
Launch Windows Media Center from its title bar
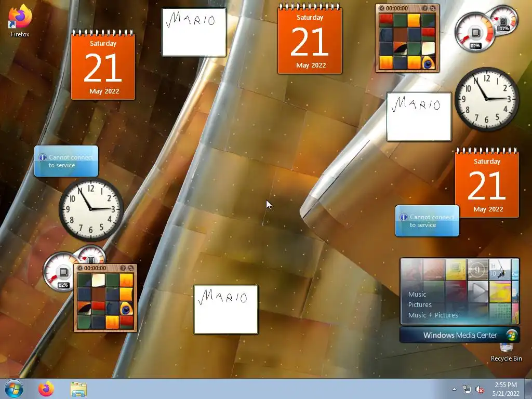click(x=460, y=335)
